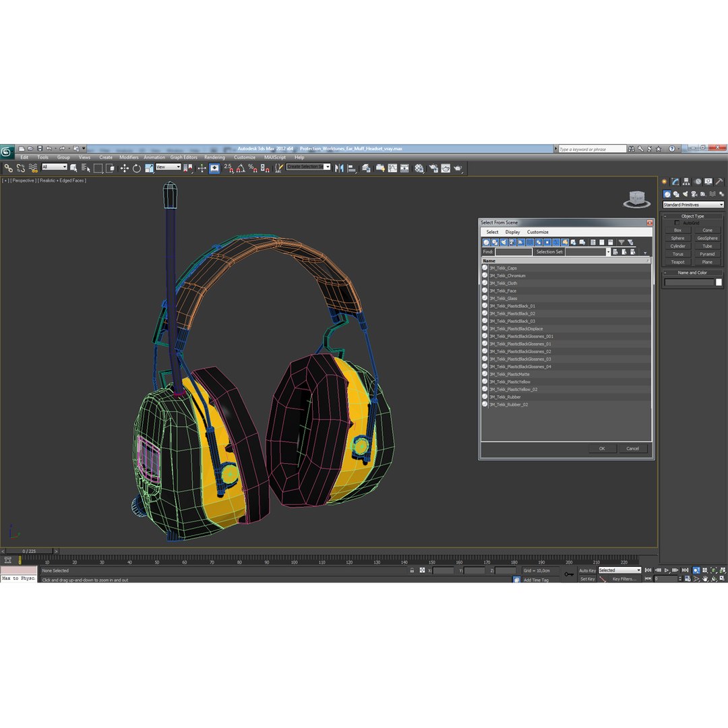Image resolution: width=728 pixels, height=728 pixels.
Task: Open the reference coordinate system 'View' dropdown
Action: [168, 166]
